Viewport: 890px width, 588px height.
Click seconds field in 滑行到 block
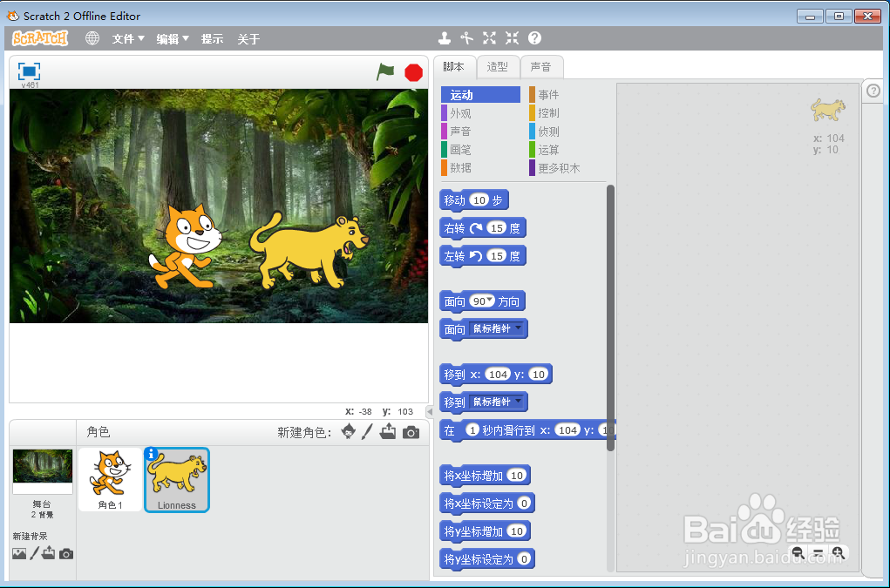[472, 429]
